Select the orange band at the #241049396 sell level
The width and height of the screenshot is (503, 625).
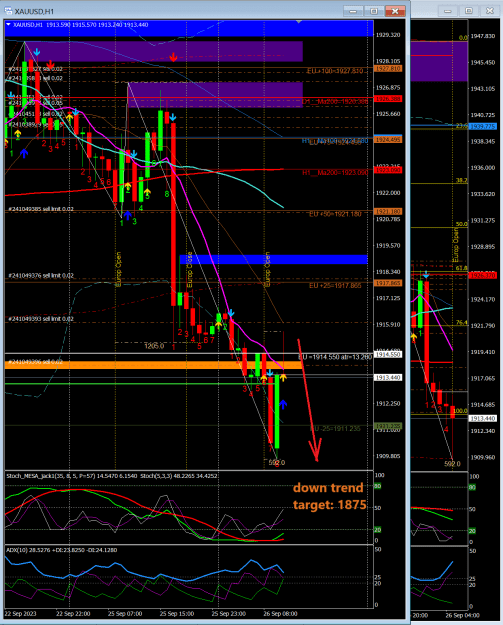(x=153, y=365)
